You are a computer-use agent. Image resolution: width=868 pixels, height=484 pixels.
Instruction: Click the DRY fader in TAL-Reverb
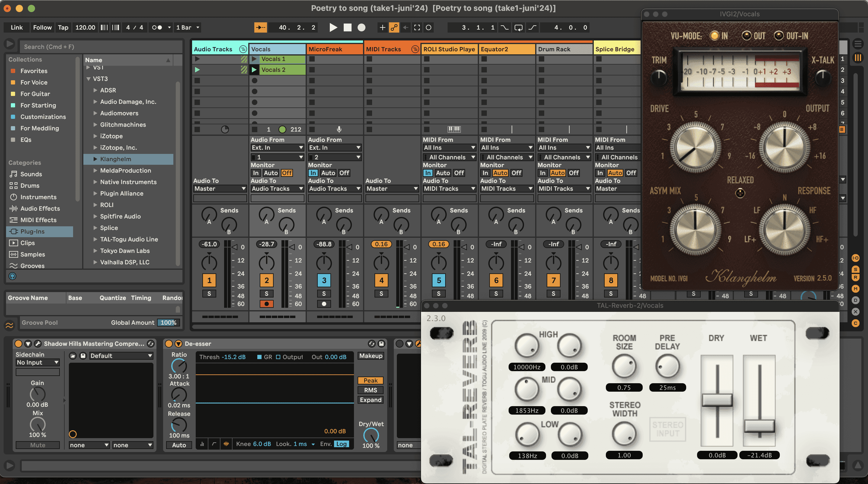click(717, 400)
